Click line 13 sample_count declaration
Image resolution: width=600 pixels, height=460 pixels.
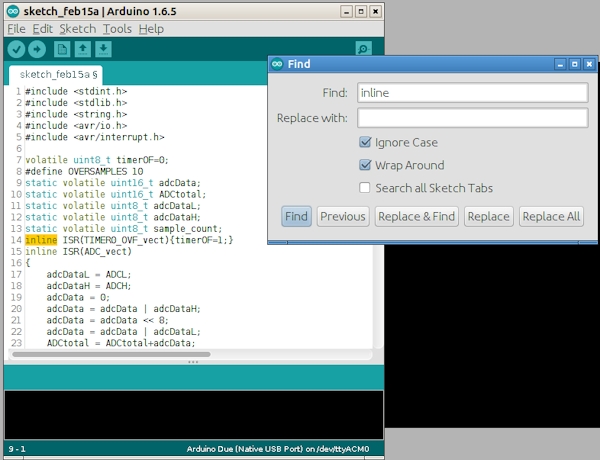[x=124, y=228]
